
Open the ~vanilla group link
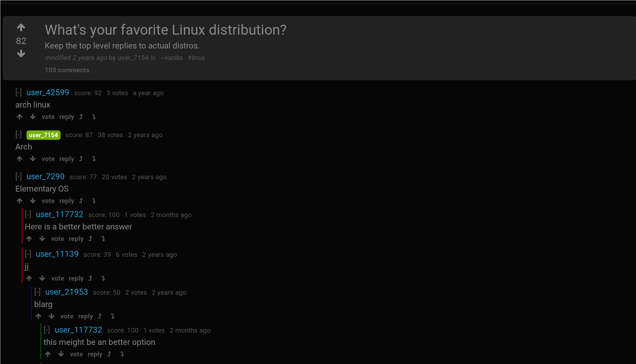coord(171,58)
